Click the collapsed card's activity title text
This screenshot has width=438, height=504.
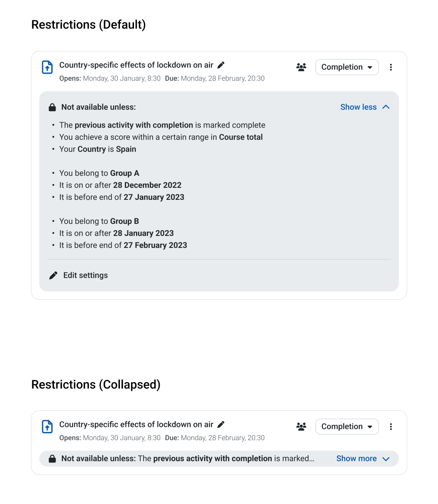(x=136, y=424)
